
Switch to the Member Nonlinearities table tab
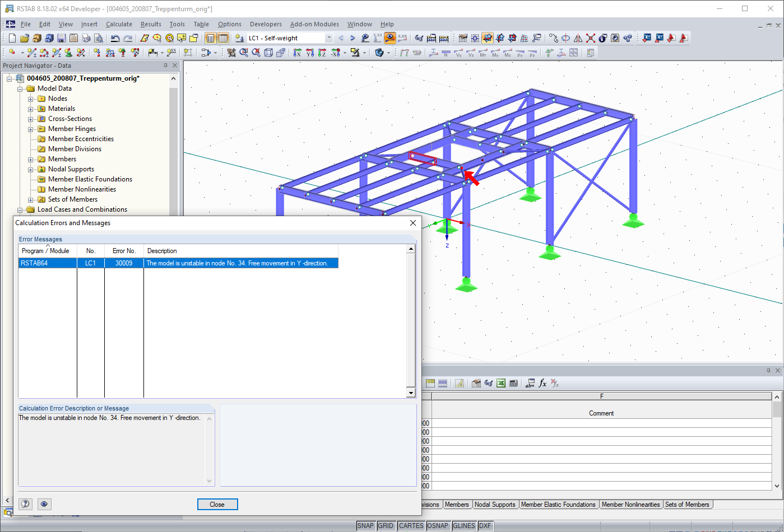[630, 505]
